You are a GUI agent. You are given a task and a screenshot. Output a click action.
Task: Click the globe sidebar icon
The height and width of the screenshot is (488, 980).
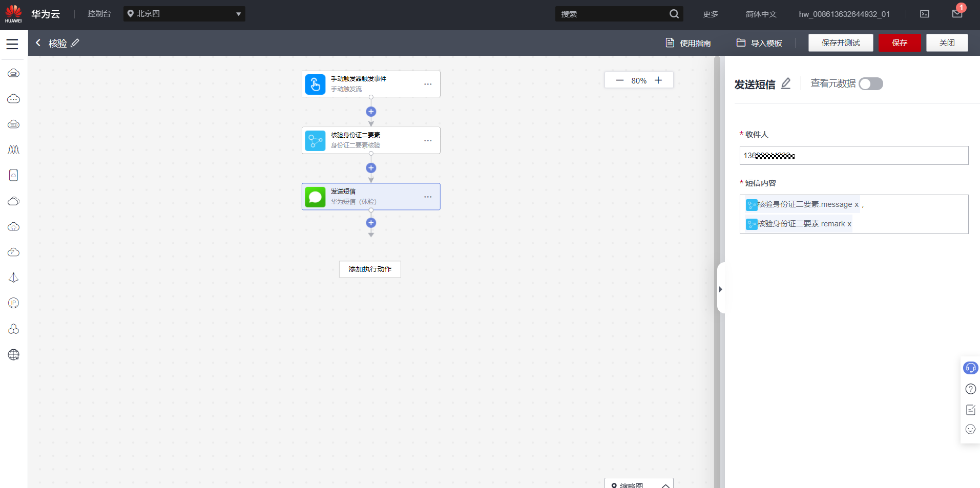pos(14,354)
